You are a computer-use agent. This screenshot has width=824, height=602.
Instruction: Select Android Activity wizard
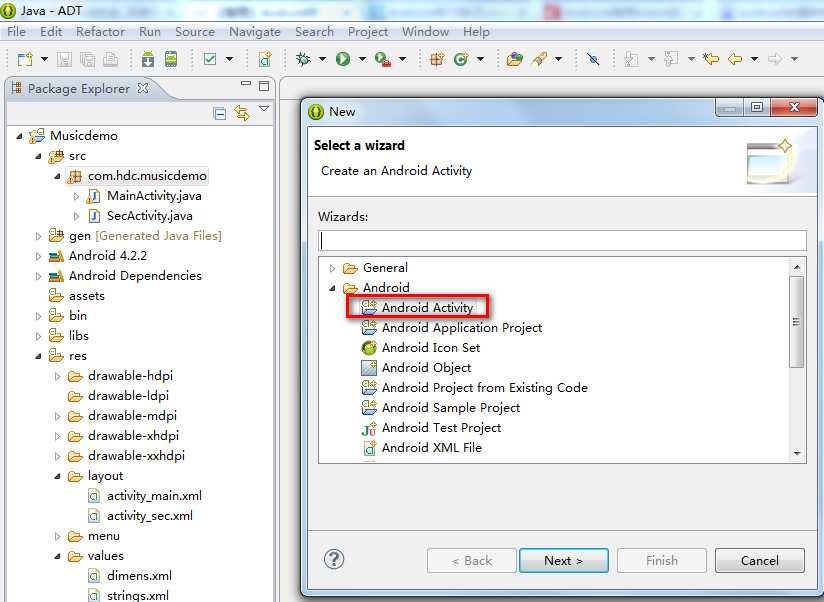(x=418, y=307)
